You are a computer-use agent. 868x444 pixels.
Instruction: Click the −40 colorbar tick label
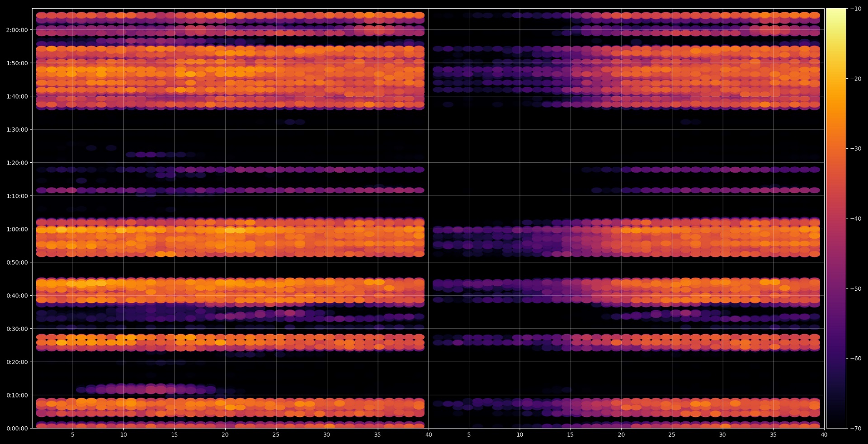[855, 218]
